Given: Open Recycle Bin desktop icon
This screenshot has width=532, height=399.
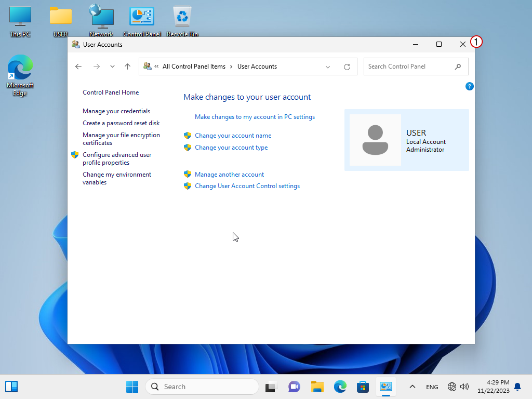Looking at the screenshot, I should click(182, 21).
